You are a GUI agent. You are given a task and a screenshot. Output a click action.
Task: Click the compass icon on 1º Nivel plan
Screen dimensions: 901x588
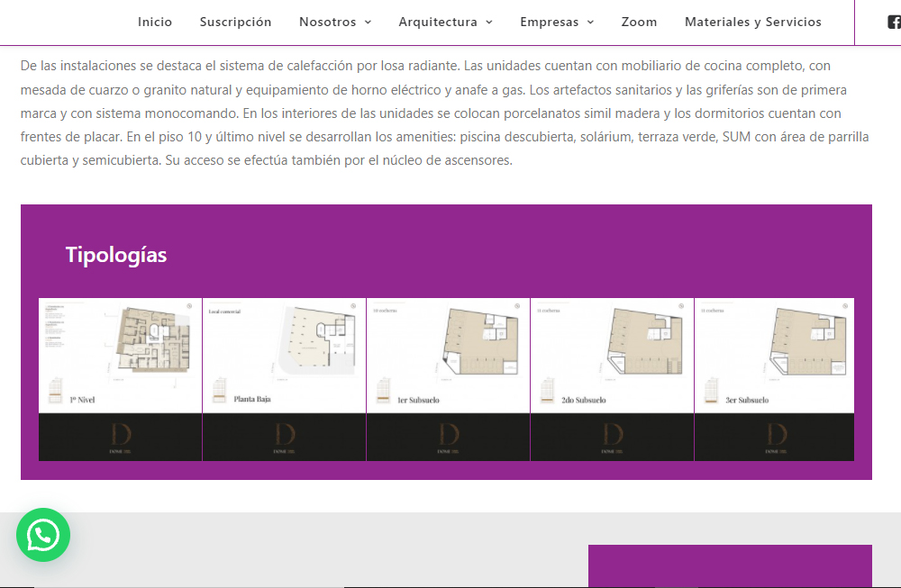click(189, 306)
